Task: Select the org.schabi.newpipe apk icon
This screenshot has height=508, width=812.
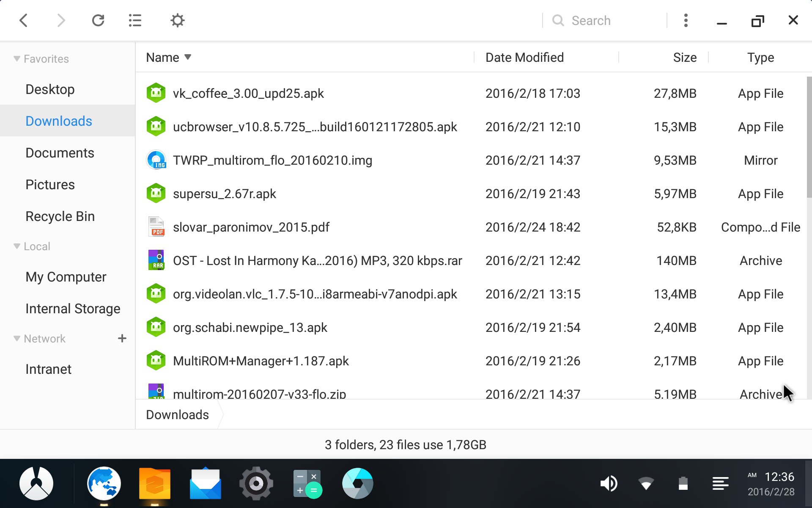Action: coord(156,327)
